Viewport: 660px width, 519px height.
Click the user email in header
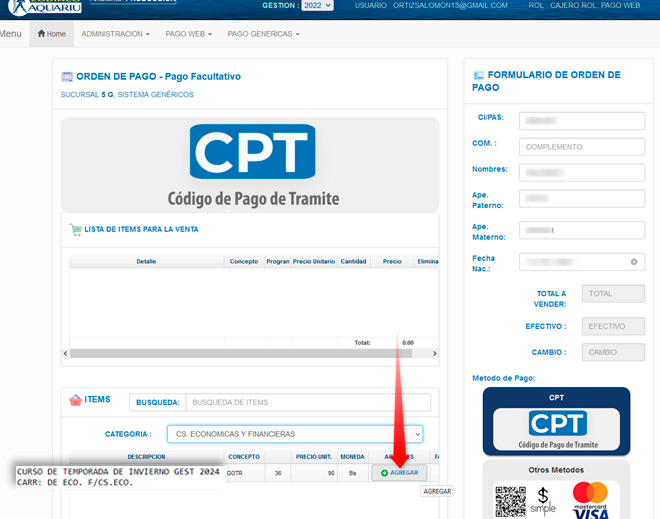[450, 5]
